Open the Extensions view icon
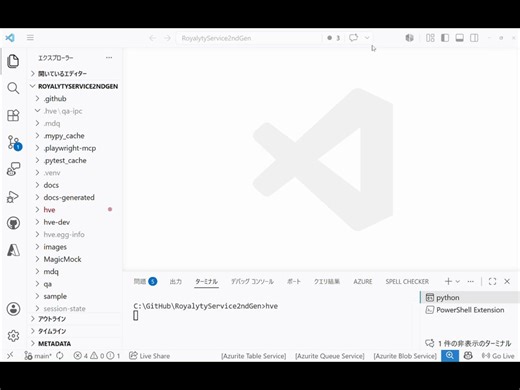The height and width of the screenshot is (390, 520). click(13, 115)
